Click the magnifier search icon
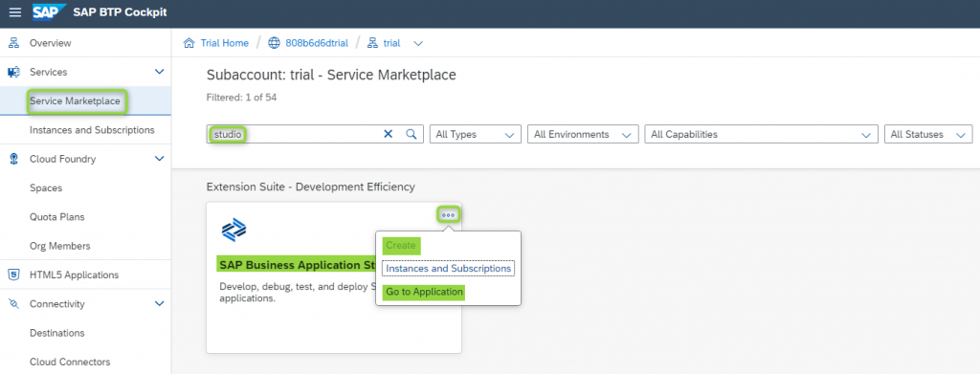 click(412, 134)
